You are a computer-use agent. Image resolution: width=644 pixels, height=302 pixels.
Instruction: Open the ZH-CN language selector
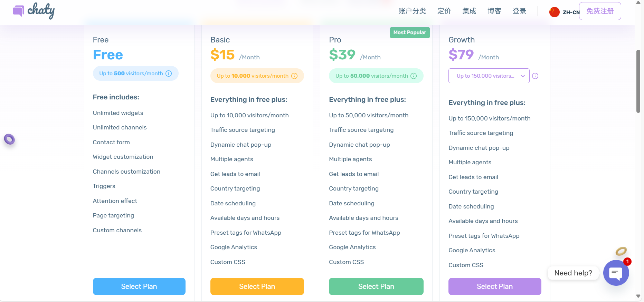coord(571,12)
